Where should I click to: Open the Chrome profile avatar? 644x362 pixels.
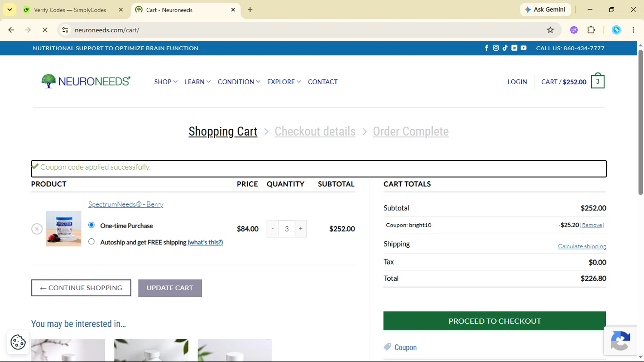click(617, 30)
